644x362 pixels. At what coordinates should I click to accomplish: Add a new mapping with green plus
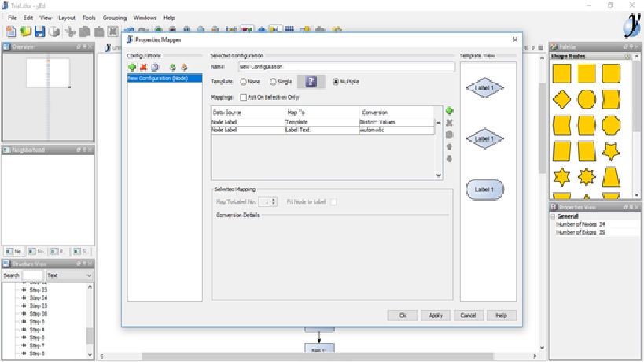[449, 110]
